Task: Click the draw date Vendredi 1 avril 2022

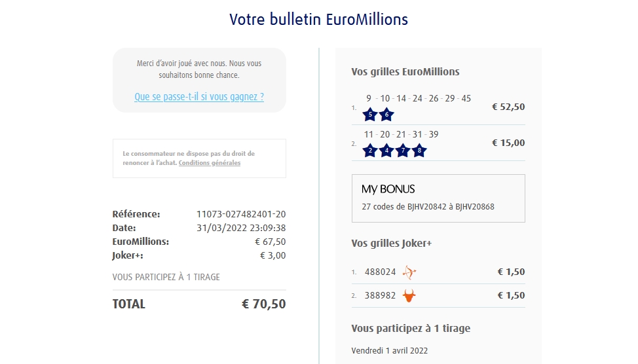Action: point(390,350)
